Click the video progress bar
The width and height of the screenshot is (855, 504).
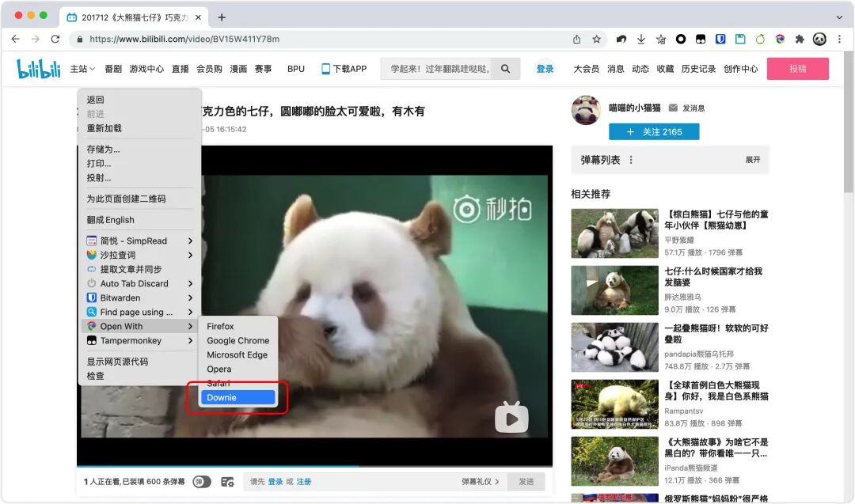[x=314, y=466]
